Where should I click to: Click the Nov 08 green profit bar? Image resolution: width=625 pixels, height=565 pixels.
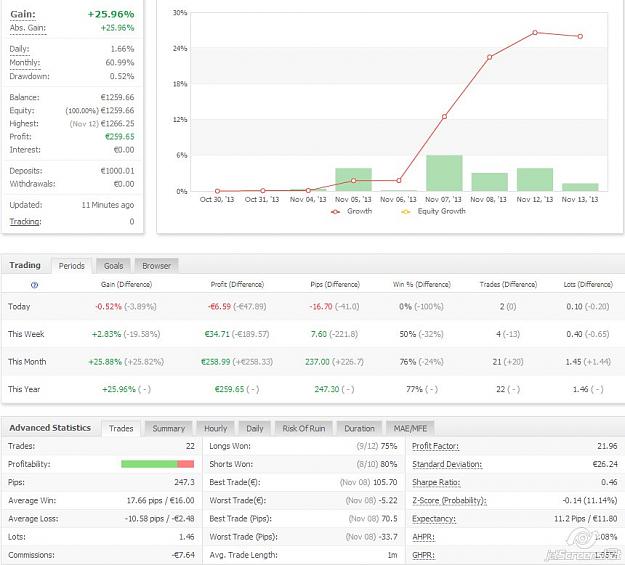[489, 182]
